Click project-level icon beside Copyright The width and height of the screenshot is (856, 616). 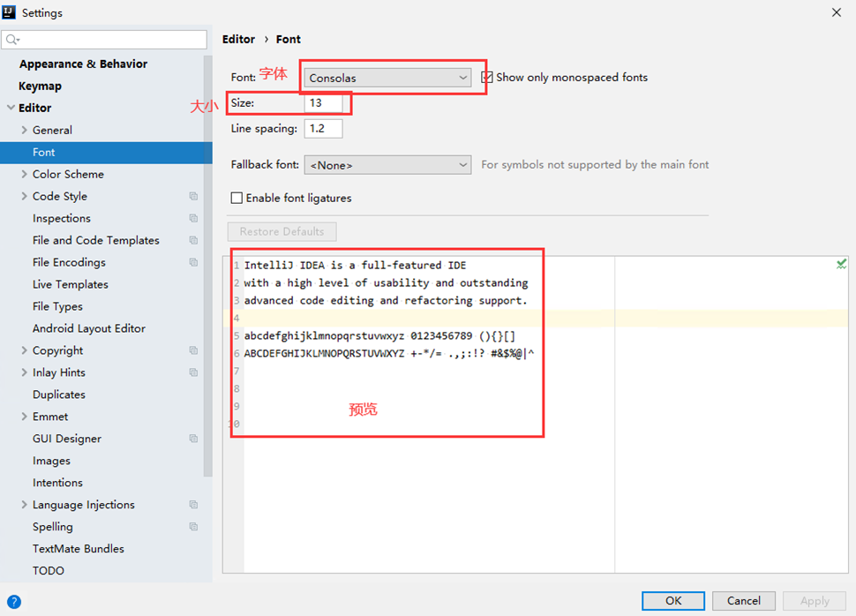click(x=193, y=350)
